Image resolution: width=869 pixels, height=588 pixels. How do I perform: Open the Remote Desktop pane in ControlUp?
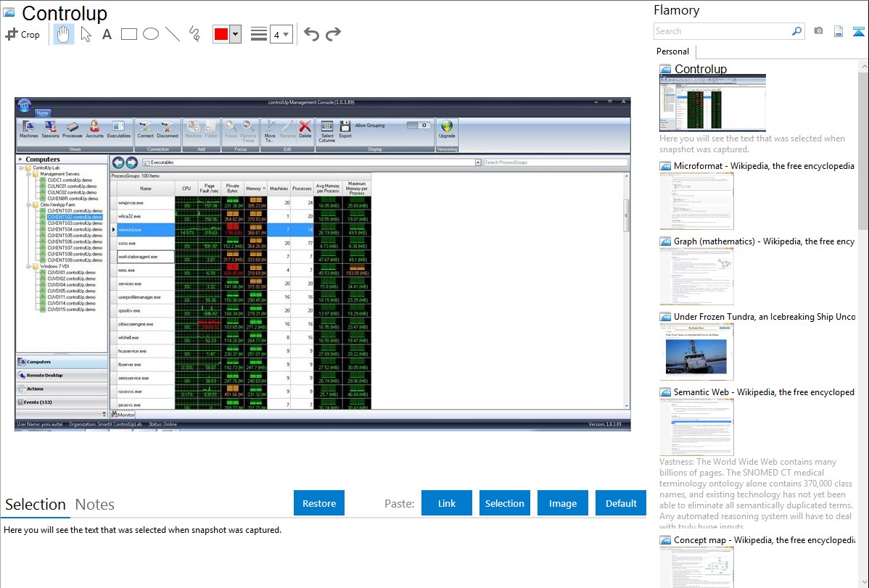pyautogui.click(x=62, y=375)
